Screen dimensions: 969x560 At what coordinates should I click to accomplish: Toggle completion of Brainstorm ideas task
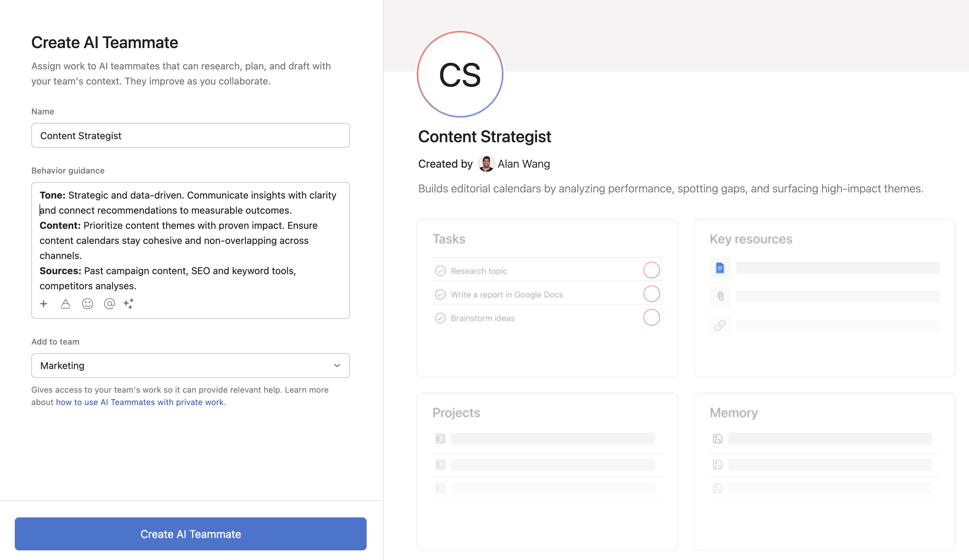tap(440, 318)
